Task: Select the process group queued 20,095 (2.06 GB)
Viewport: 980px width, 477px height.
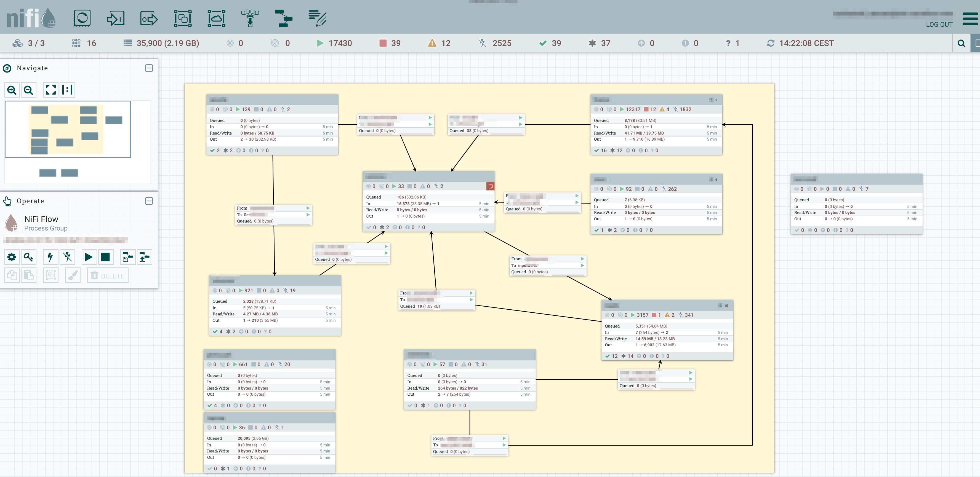Action: coord(269,443)
